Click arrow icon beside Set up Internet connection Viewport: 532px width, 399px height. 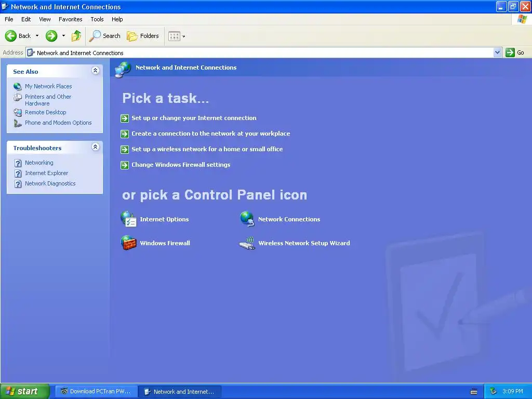click(x=125, y=118)
